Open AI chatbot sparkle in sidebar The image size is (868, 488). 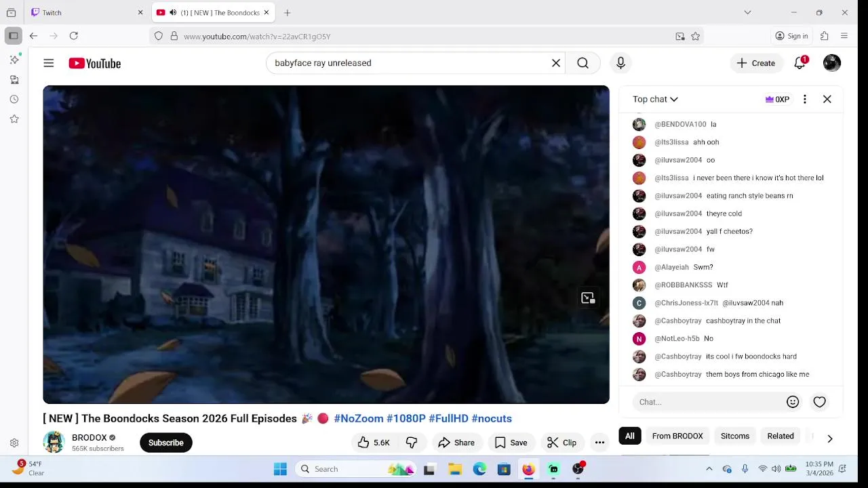[14, 60]
